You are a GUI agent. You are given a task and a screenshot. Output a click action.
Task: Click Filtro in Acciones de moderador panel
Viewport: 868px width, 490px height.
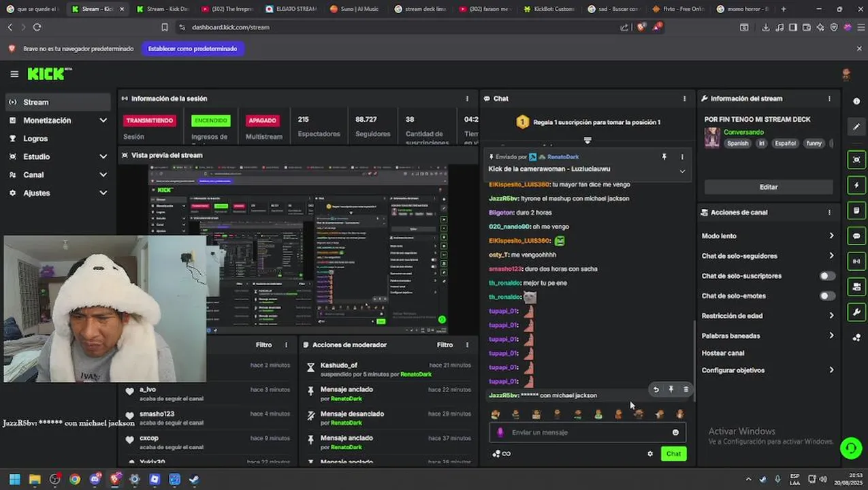point(445,345)
